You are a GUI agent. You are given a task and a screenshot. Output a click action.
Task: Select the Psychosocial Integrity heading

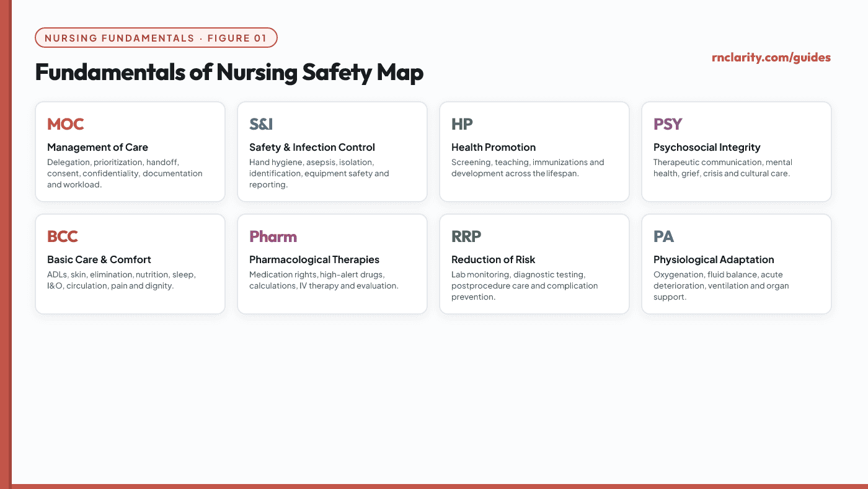click(x=707, y=147)
